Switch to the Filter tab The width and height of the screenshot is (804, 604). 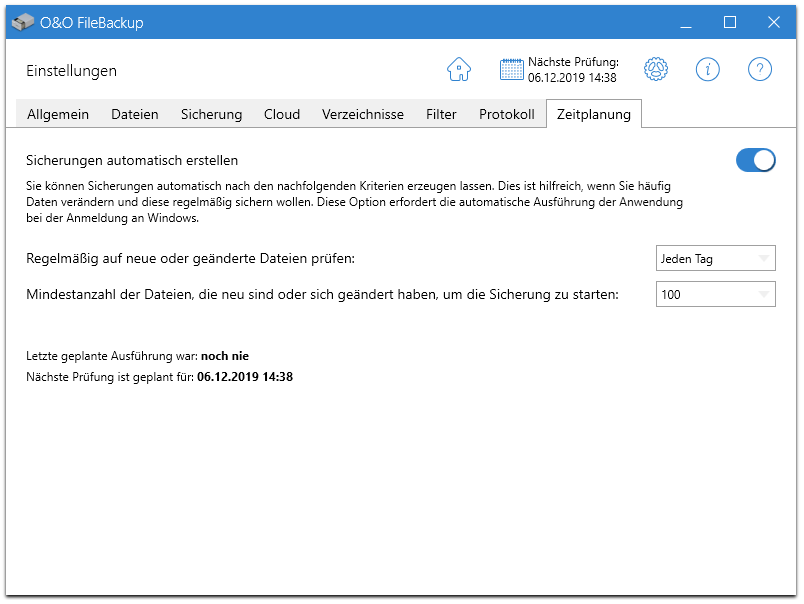tap(441, 114)
